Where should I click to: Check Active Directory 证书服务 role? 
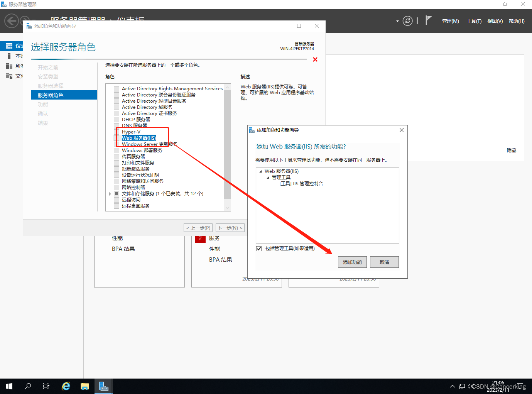coord(117,113)
